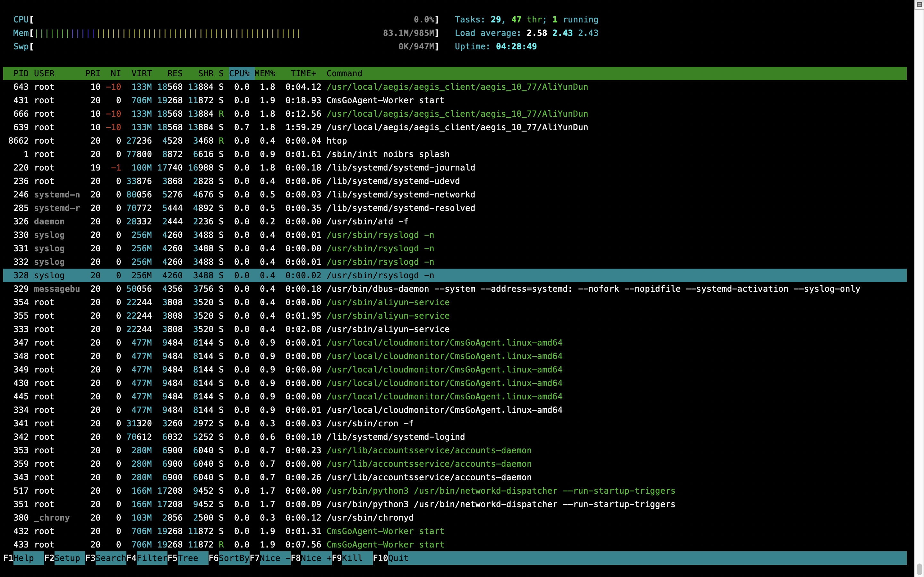Sort by the CPU% column header
The image size is (924, 577).
tap(239, 73)
